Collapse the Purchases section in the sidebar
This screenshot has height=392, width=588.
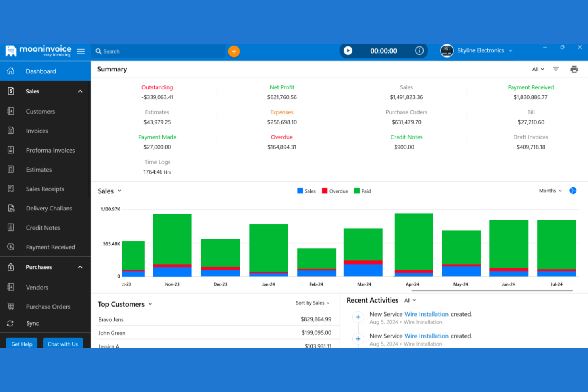point(79,267)
